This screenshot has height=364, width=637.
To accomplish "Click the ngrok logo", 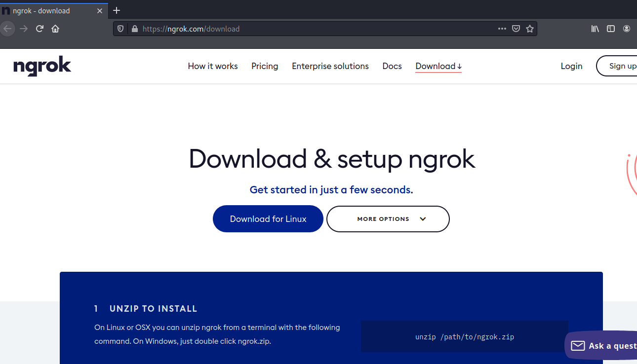I will (42, 66).
